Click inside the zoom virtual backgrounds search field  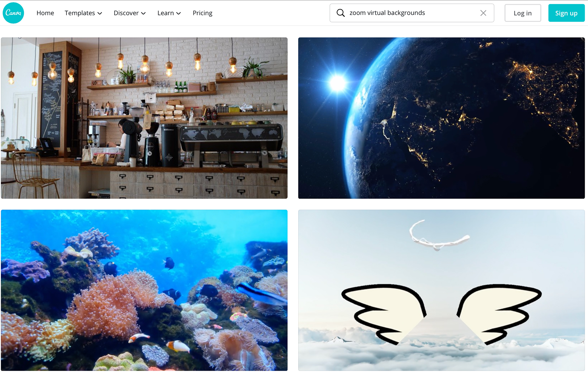pyautogui.click(x=411, y=12)
